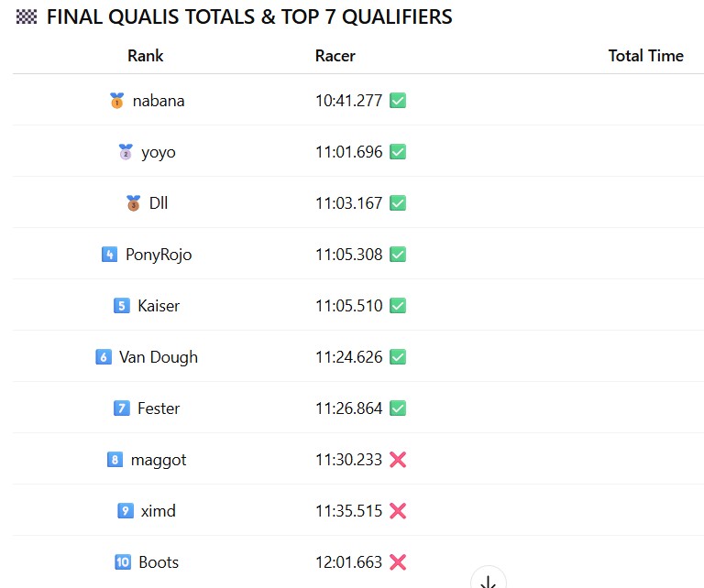Click the bronze medal icon beside Dll
This screenshot has width=704, height=588.
tap(133, 203)
